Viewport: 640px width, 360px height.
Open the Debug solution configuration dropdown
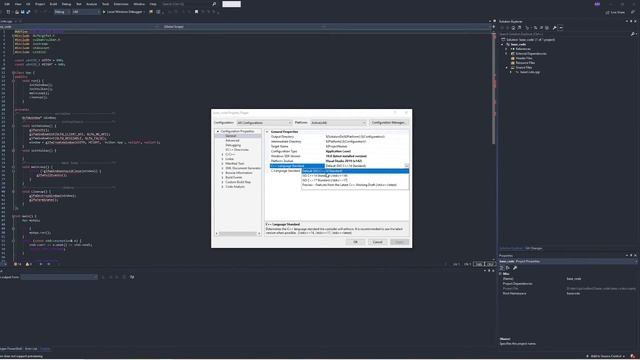(x=62, y=12)
